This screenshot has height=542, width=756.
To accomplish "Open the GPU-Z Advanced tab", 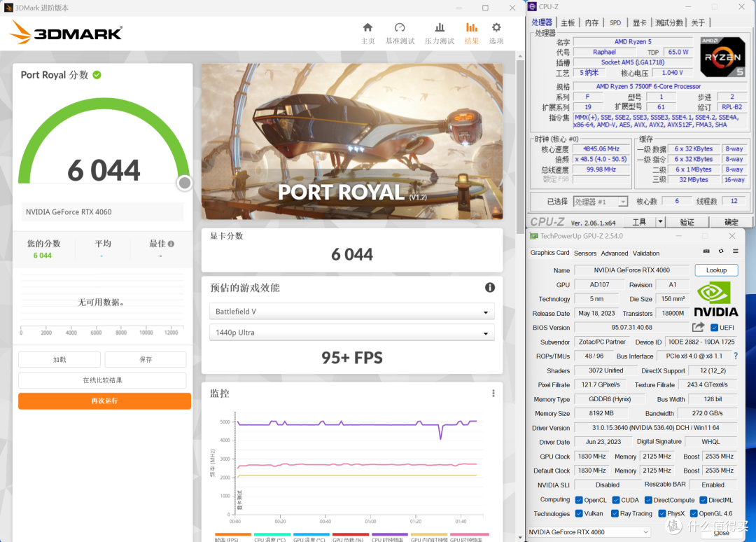I will click(615, 253).
